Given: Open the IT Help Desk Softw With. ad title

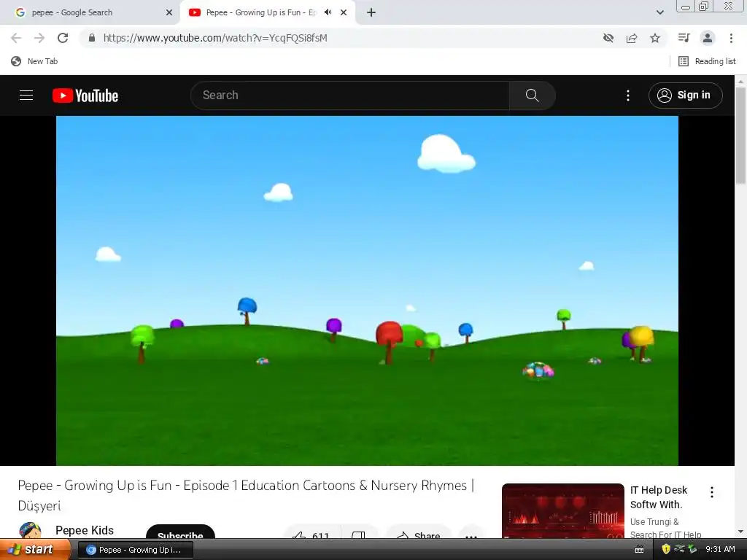Looking at the screenshot, I should pyautogui.click(x=659, y=497).
